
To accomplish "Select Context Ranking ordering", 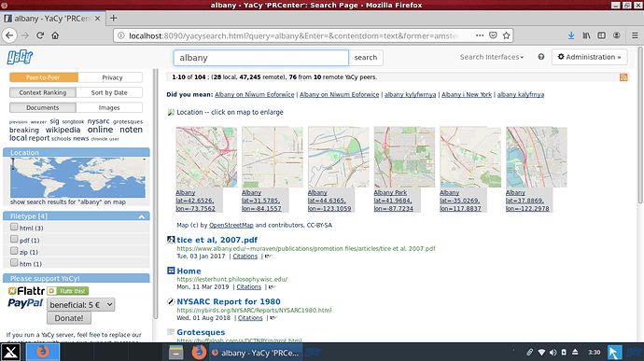I will [x=43, y=92].
